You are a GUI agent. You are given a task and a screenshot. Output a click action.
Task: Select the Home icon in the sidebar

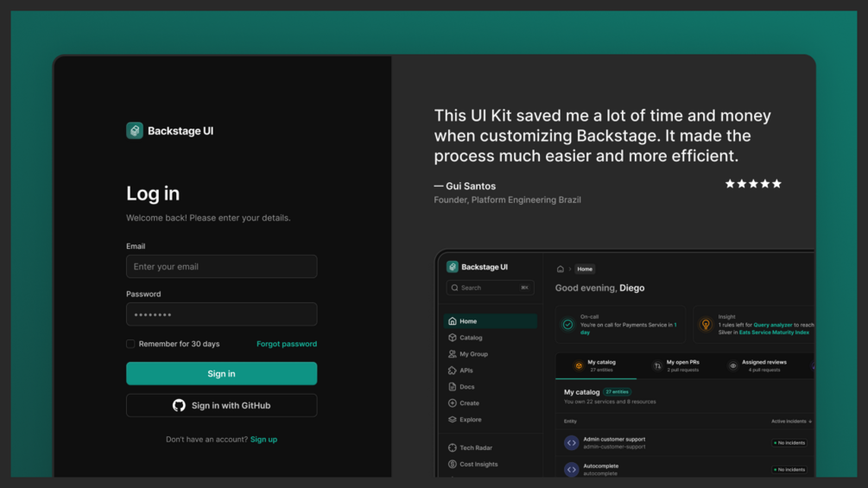(453, 321)
